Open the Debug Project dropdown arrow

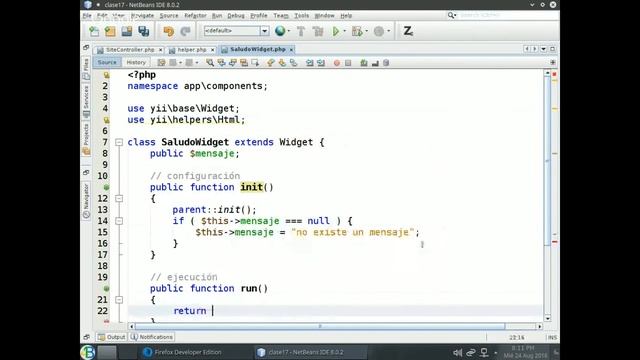[x=366, y=31]
